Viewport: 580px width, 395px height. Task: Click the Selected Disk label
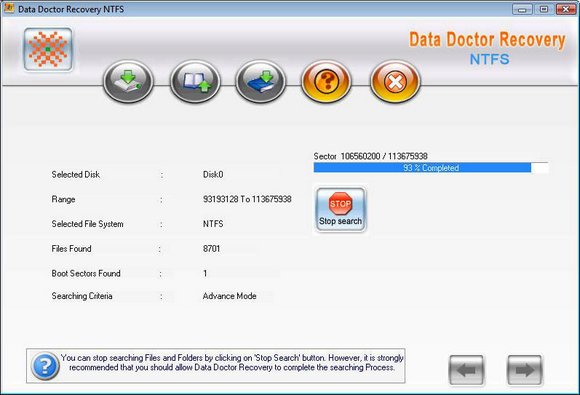pyautogui.click(x=76, y=174)
